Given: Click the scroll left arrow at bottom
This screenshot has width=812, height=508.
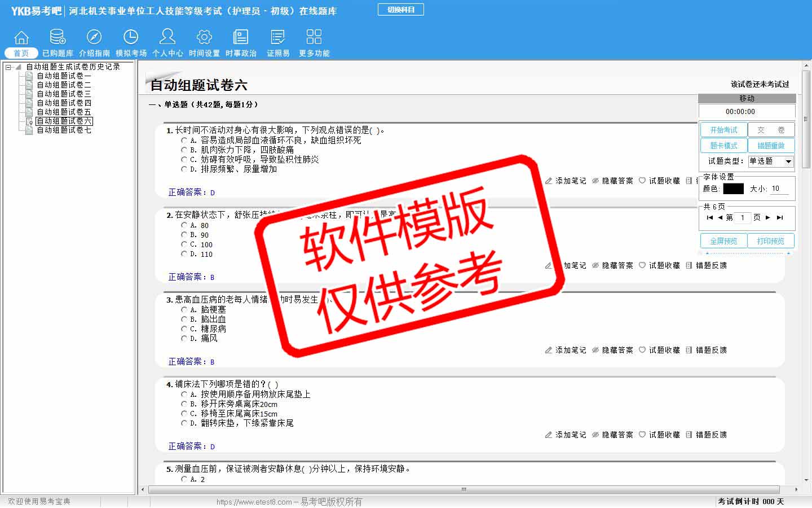Looking at the screenshot, I should click(143, 489).
